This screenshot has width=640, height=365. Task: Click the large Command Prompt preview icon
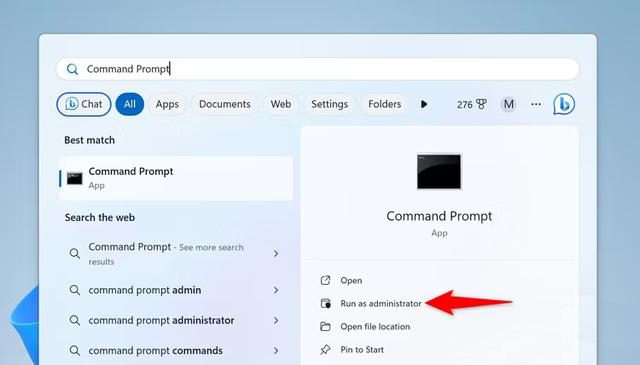439,171
